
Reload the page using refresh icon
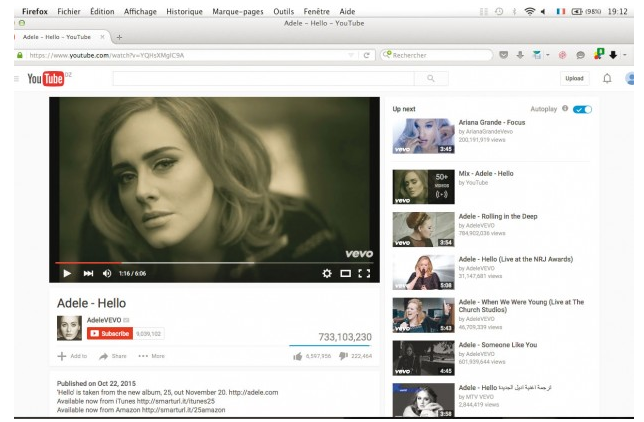pyautogui.click(x=366, y=55)
